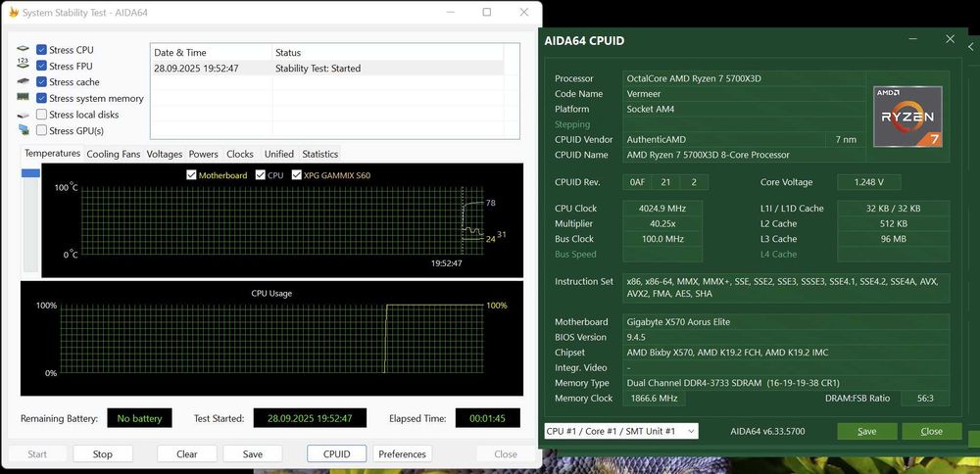
Task: Minimize the AIDA64 CPUID window
Action: tap(914, 39)
